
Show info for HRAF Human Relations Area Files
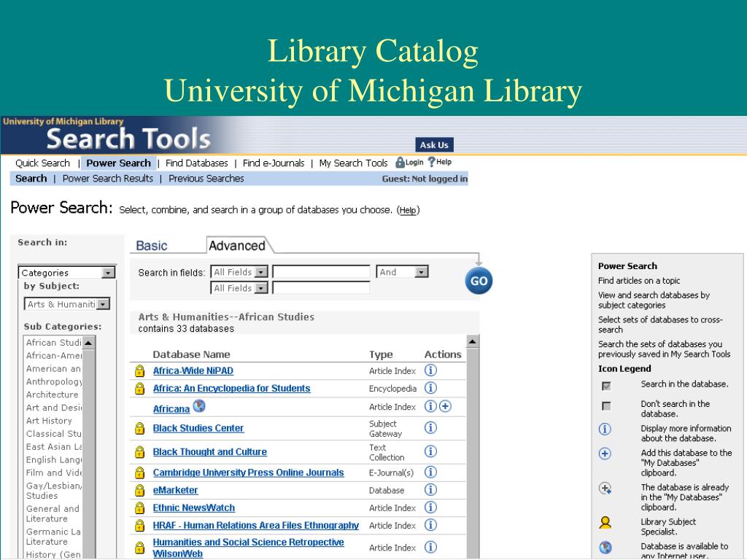point(430,525)
